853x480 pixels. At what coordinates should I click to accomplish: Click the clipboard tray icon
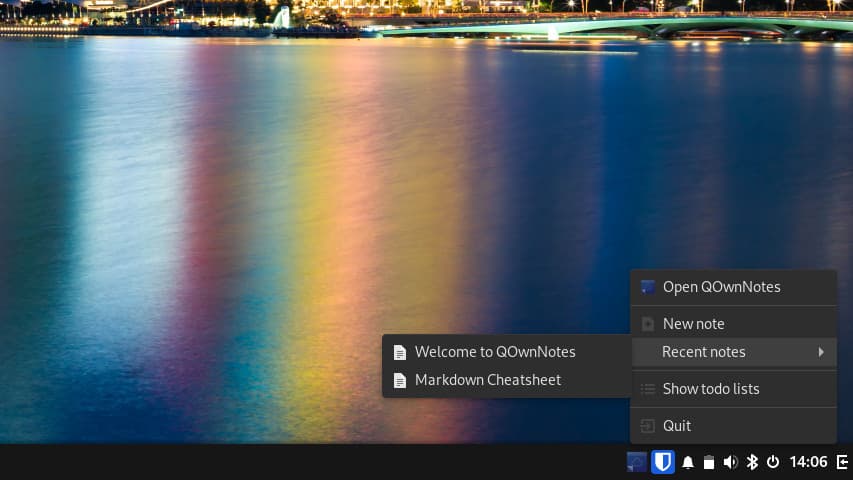(709, 462)
